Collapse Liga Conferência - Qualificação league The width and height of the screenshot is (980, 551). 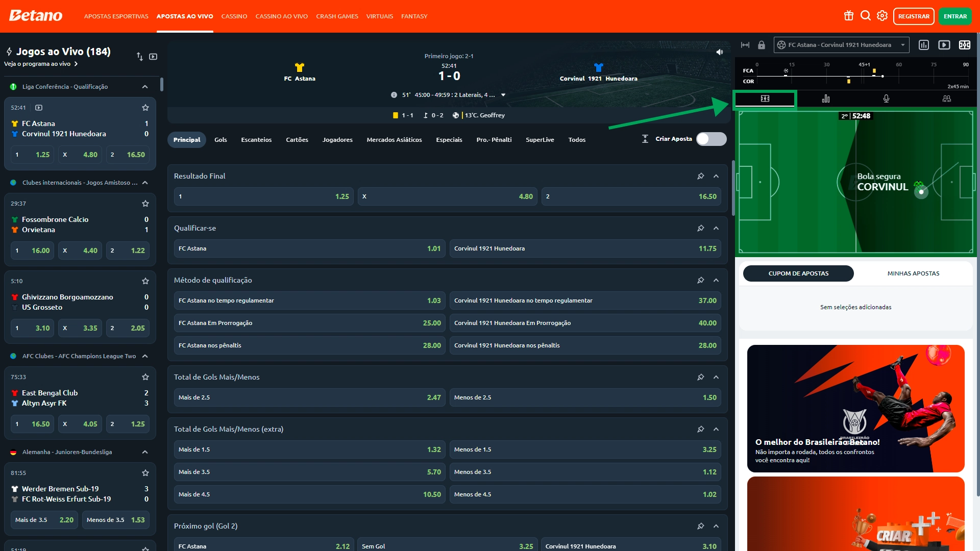145,87
